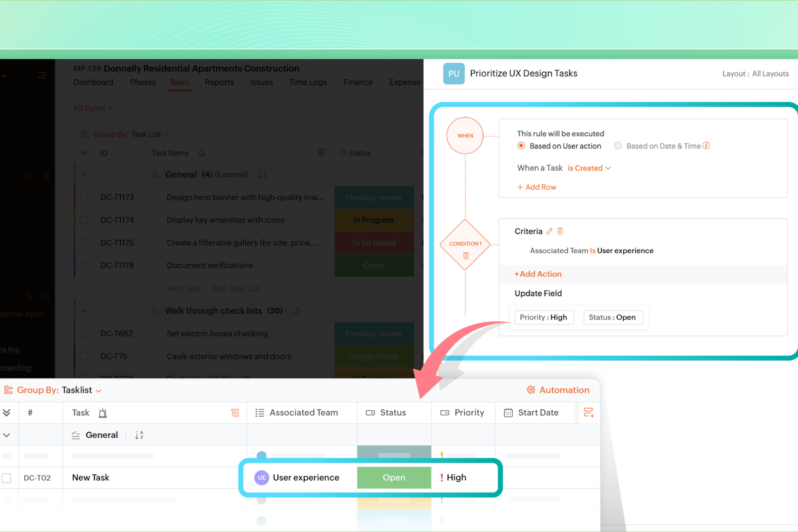The width and height of the screenshot is (798, 532).
Task: Click the hamburger menu icon in dark sidebar
Action: [x=42, y=75]
